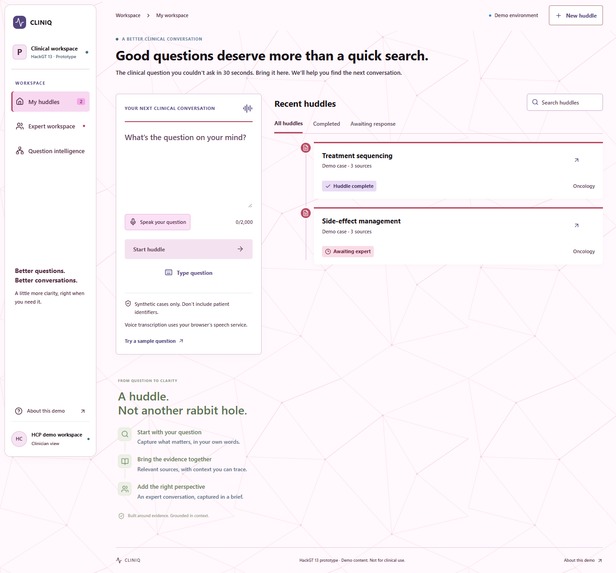The height and width of the screenshot is (573, 616).
Task: Open the Side-effect management huddle
Action: pos(458,236)
